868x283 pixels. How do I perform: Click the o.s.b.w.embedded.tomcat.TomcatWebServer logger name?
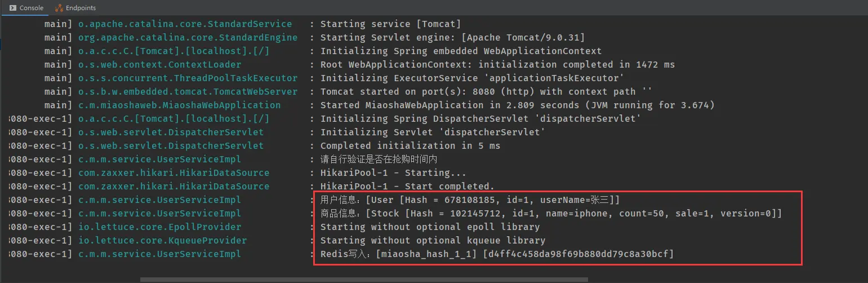click(188, 91)
